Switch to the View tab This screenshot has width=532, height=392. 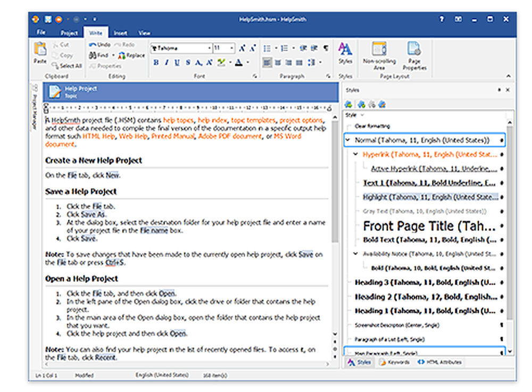144,32
